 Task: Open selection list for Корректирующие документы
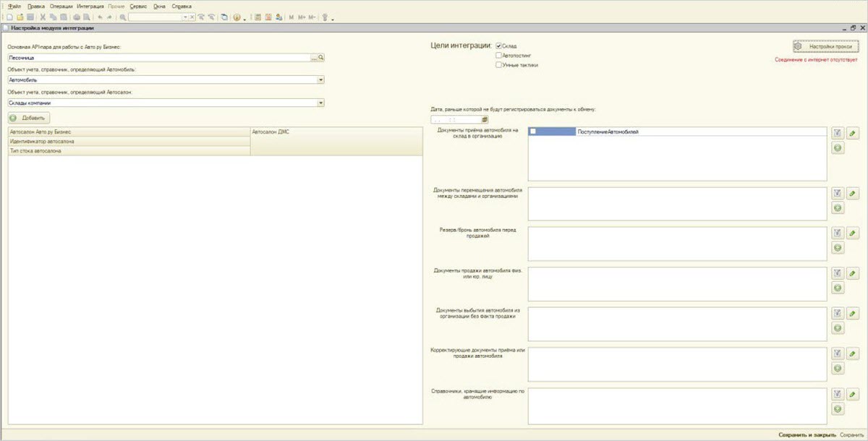pyautogui.click(x=838, y=353)
